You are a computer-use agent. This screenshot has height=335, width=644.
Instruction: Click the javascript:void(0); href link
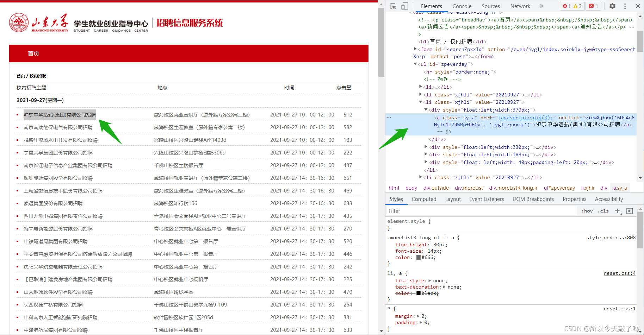(x=525, y=118)
